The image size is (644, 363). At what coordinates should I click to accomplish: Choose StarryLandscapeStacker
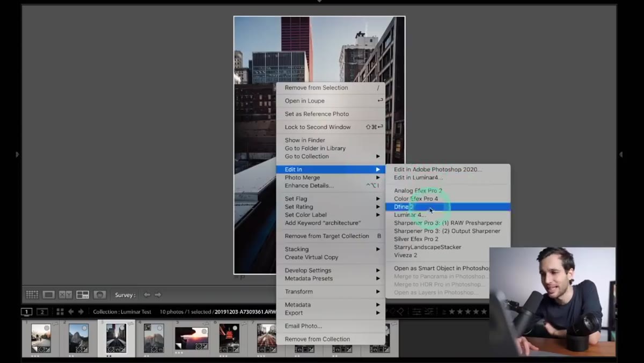tap(448, 247)
